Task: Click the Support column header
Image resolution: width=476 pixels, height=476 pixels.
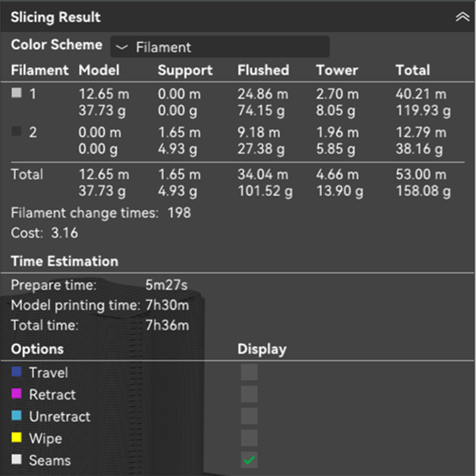Action: point(185,70)
